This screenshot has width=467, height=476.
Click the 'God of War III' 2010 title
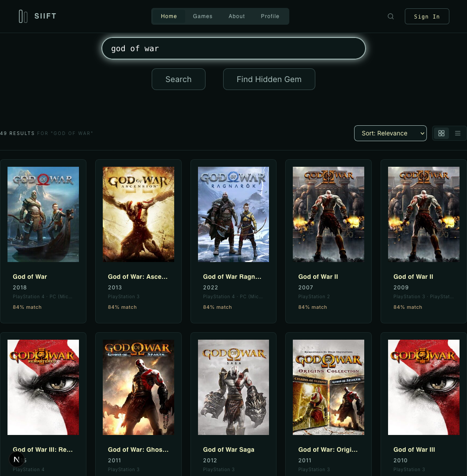pyautogui.click(x=414, y=450)
